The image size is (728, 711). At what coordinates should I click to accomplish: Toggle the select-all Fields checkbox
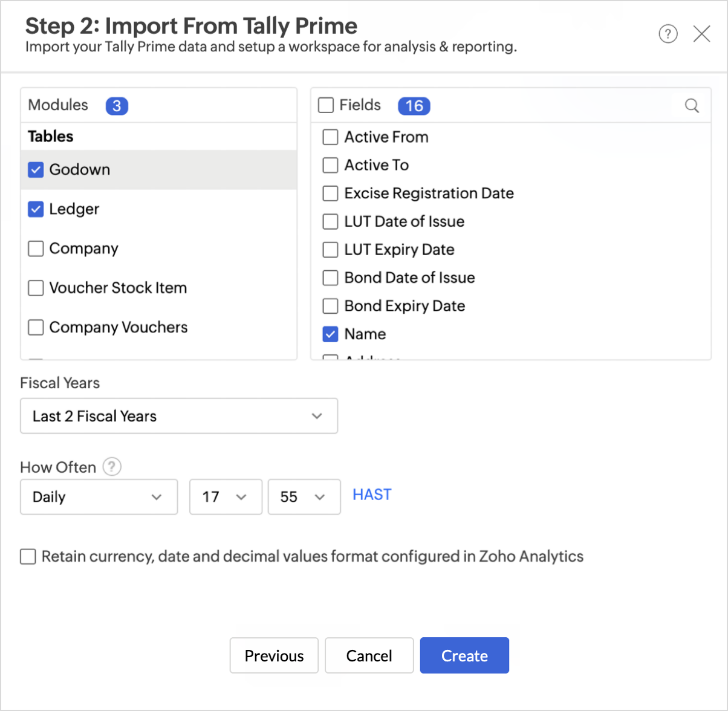coord(326,105)
